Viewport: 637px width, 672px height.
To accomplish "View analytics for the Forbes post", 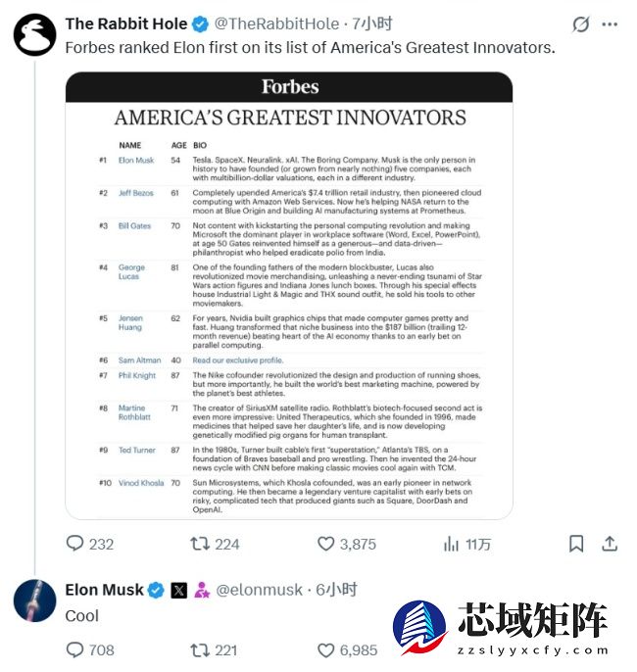I will [x=453, y=544].
